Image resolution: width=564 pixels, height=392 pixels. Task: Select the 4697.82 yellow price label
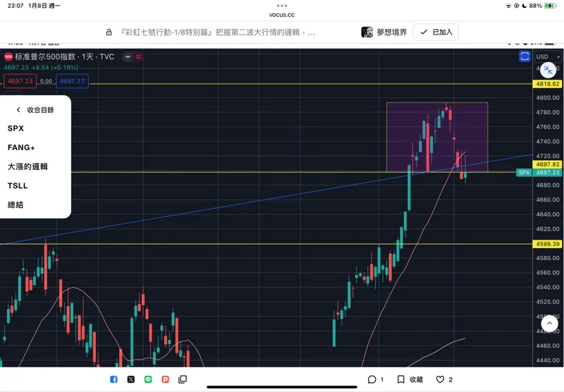(x=548, y=164)
